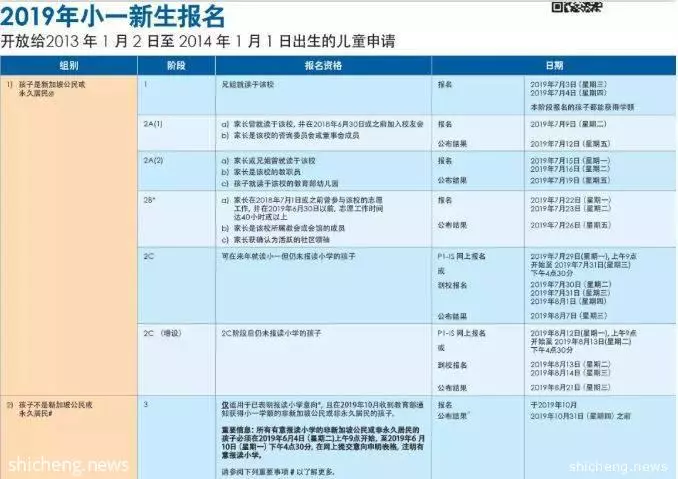678x479 pixels.
Task: Click the title 2019年小一新生报名
Action: (112, 17)
